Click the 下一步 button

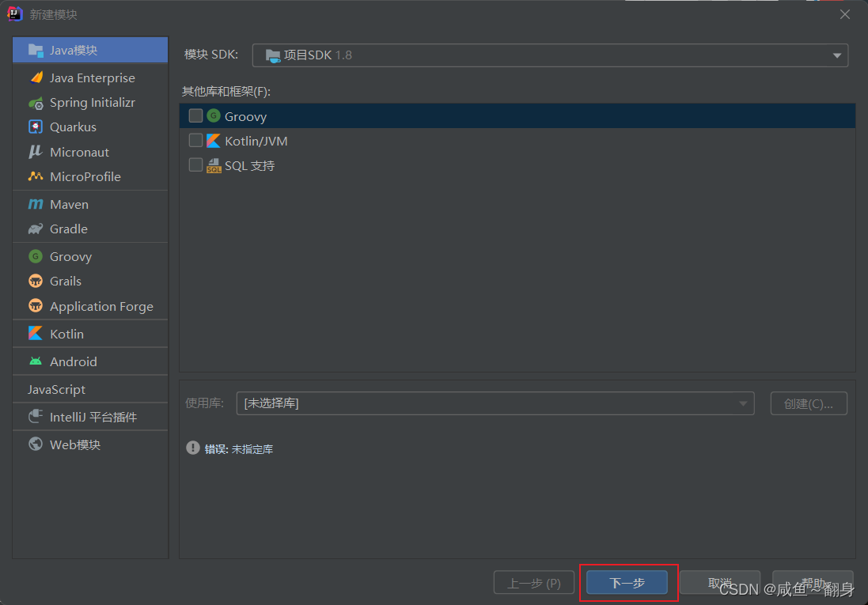tap(627, 583)
